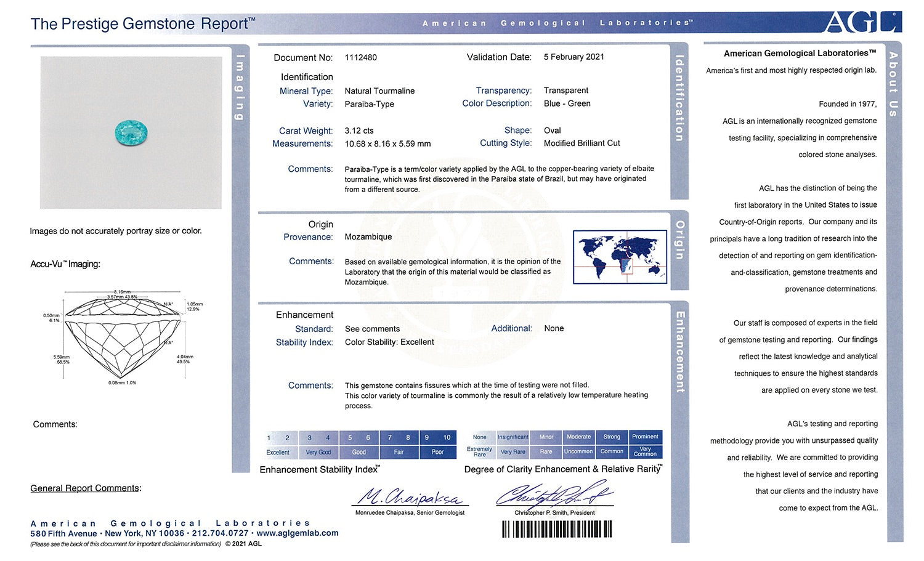Click the © 2021 AGL copyright notice
Viewport: 924px width, 561px height.
click(x=243, y=544)
